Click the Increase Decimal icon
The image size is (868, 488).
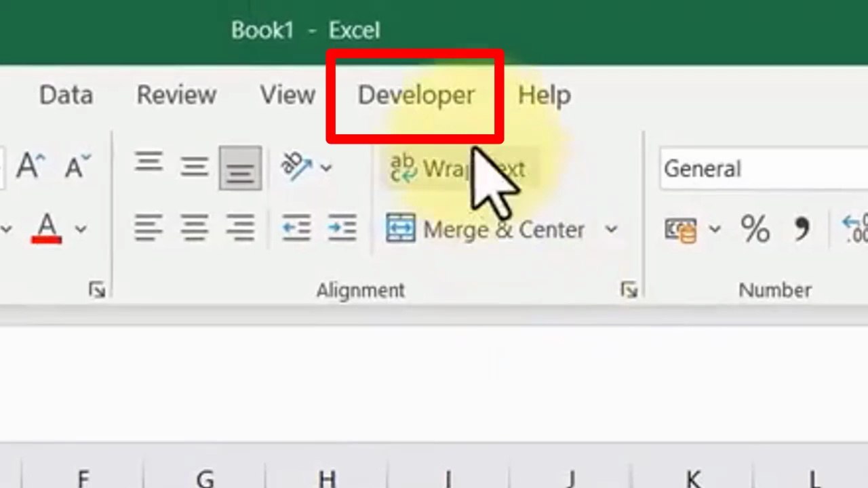856,229
